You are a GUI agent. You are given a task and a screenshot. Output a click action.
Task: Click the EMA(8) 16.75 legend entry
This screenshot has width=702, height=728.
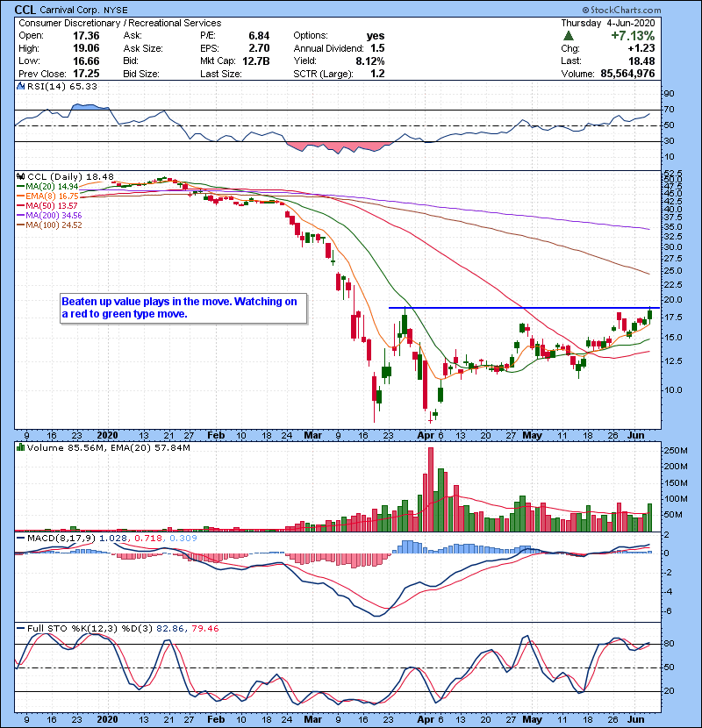point(52,196)
